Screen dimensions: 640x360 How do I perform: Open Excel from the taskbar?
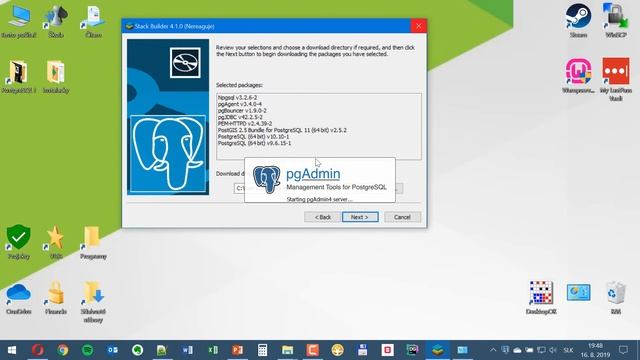pos(213,350)
